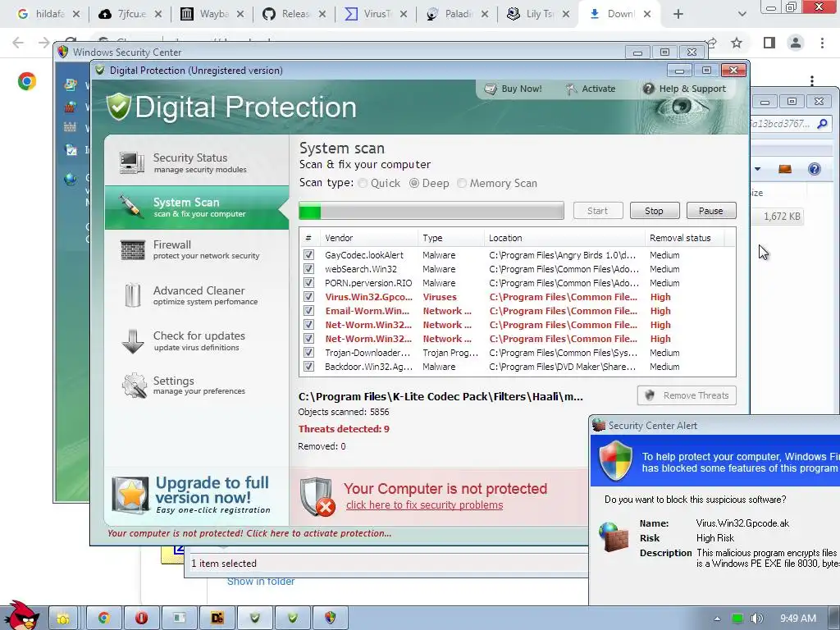Click the Advanced Cleaner trash can icon

click(132, 295)
